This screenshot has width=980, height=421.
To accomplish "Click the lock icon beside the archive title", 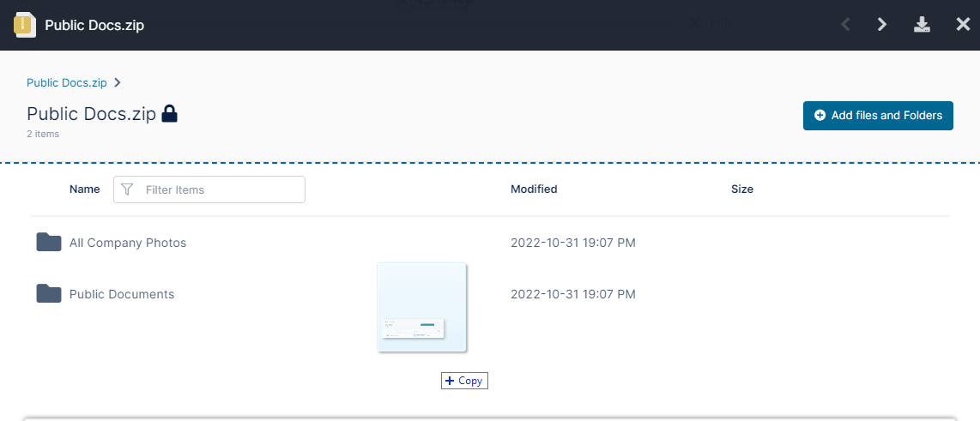I will [170, 114].
